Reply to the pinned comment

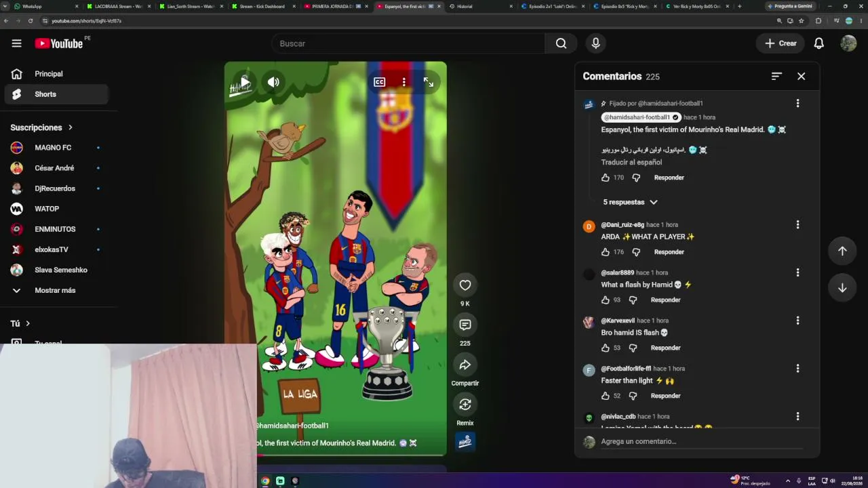(669, 178)
